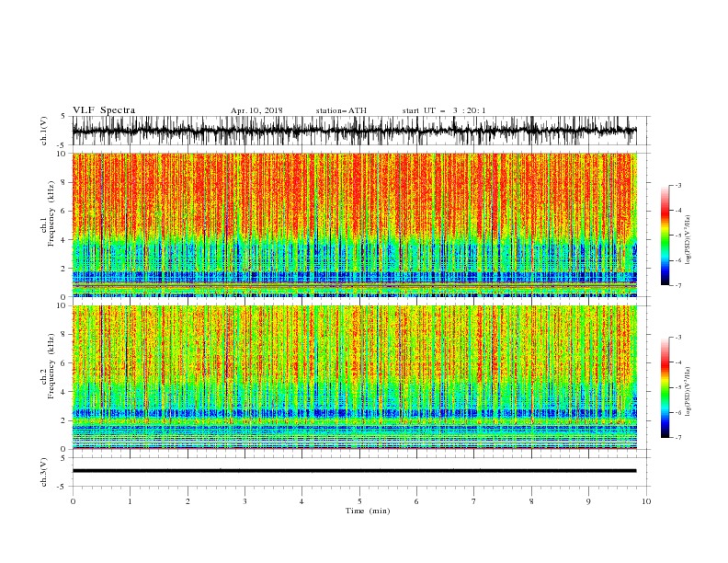
Task: Click the "5" minute time axis tick label
Action: pyautogui.click(x=359, y=501)
